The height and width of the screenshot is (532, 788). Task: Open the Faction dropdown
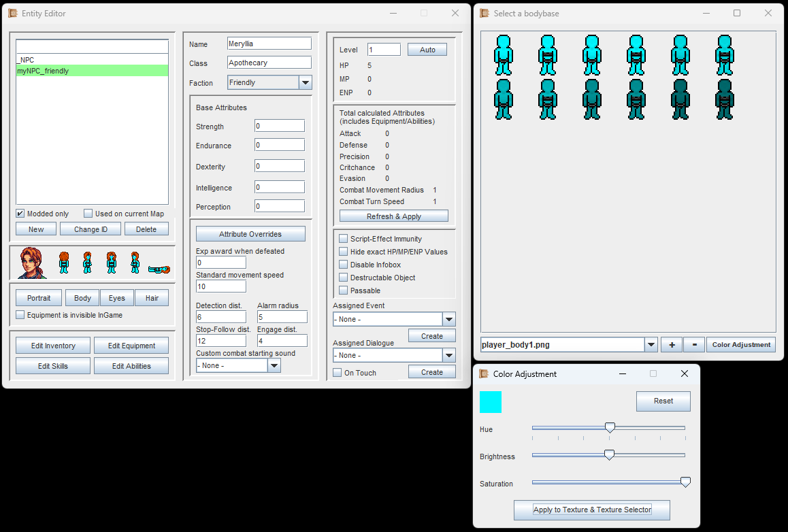[x=305, y=83]
